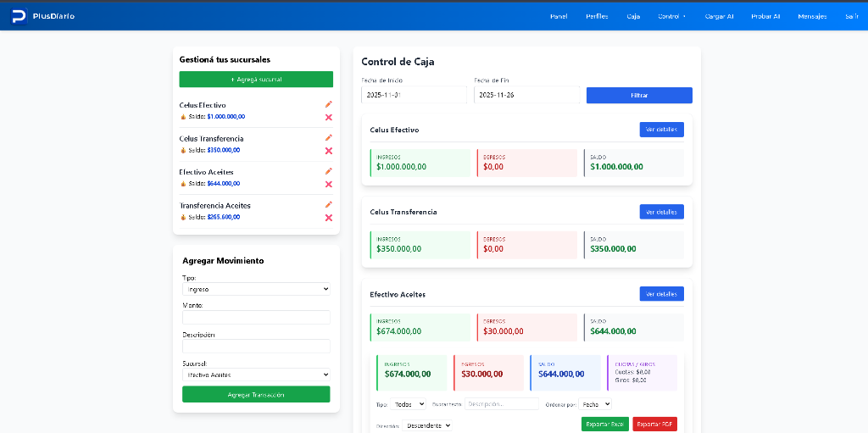Delete the Transferencia Aceites branch
This screenshot has height=433, width=868.
click(329, 218)
